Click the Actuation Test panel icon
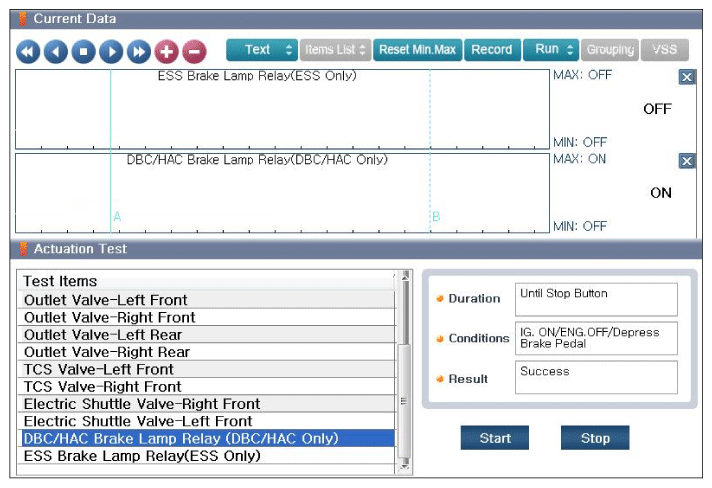This screenshot has width=712, height=488. [x=24, y=249]
